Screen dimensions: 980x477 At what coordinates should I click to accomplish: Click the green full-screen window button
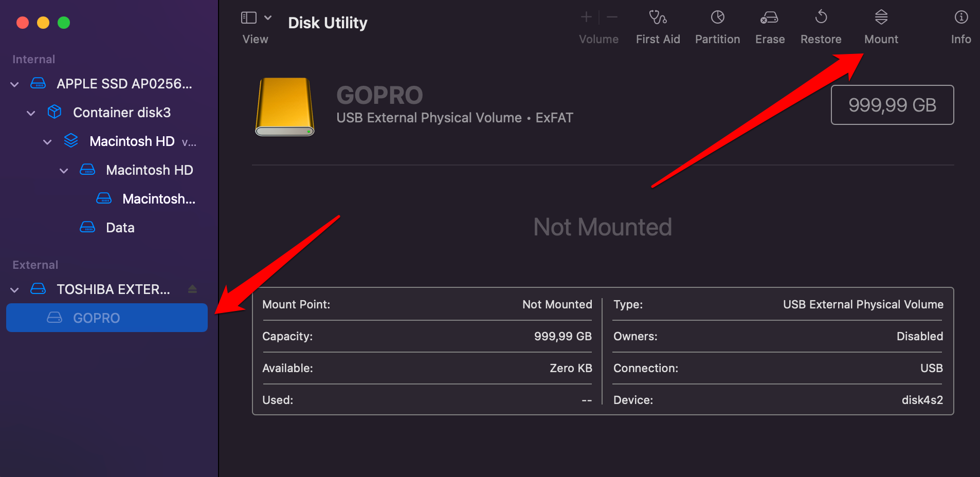(x=64, y=23)
